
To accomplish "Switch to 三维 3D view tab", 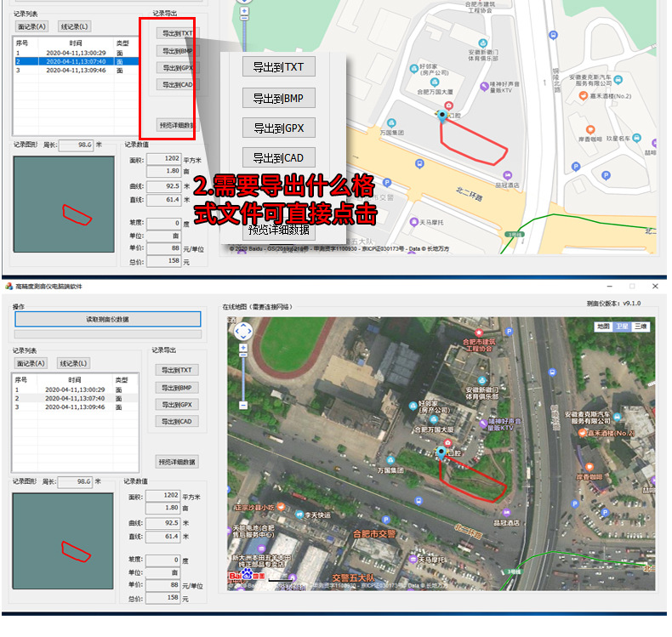I will coord(641,327).
